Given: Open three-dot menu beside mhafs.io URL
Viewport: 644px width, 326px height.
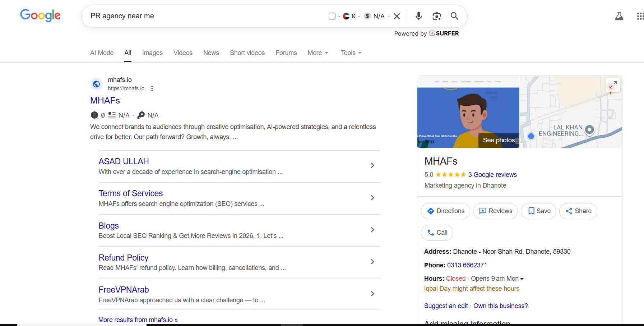Looking at the screenshot, I should [x=152, y=88].
